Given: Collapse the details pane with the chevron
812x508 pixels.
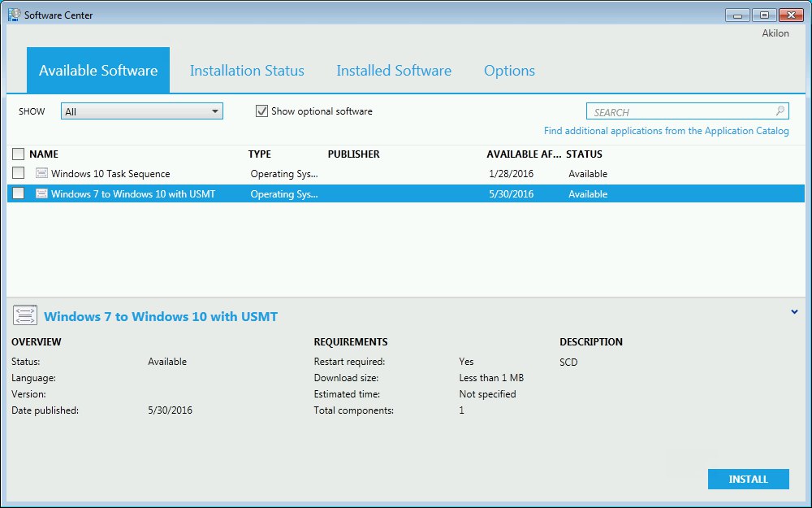Looking at the screenshot, I should 794,312.
